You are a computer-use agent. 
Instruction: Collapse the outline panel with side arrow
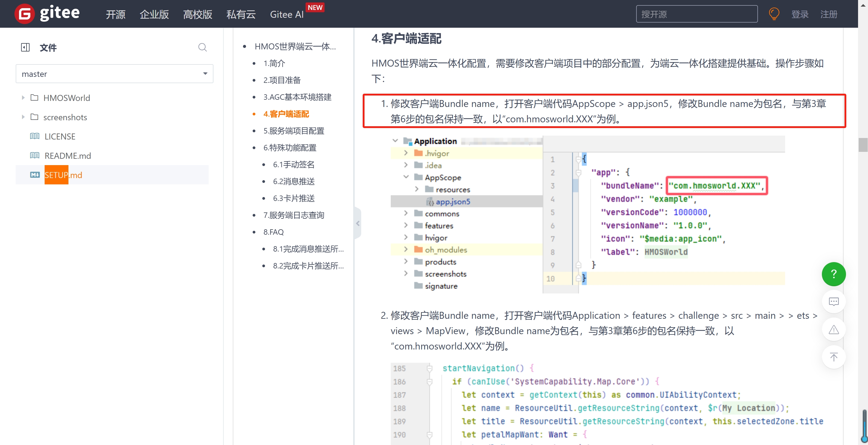tap(358, 223)
